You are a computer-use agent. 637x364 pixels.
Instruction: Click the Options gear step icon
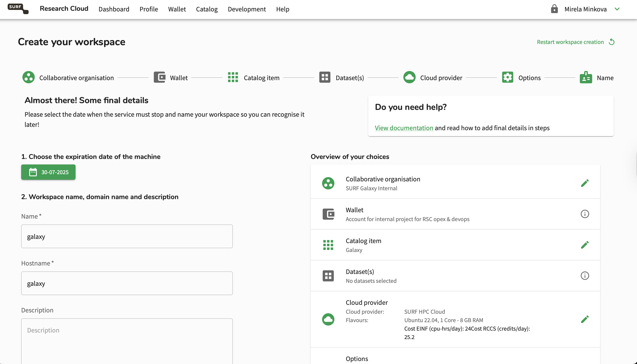507,77
